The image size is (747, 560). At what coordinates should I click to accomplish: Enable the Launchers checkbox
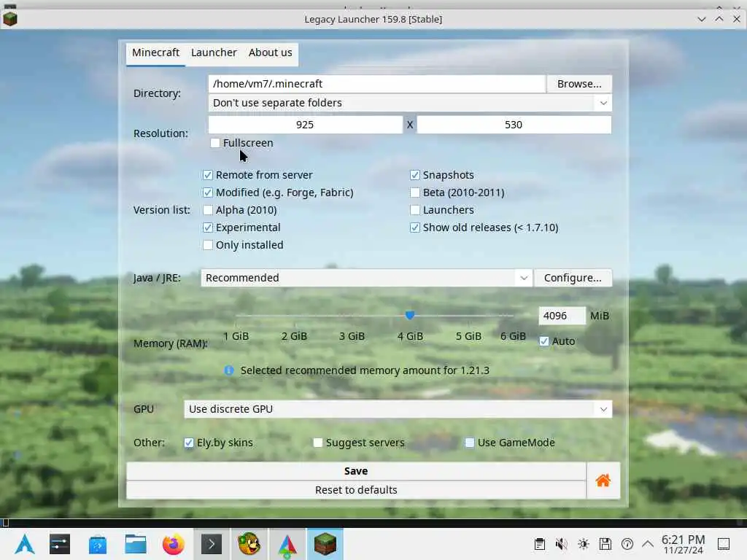pyautogui.click(x=415, y=210)
